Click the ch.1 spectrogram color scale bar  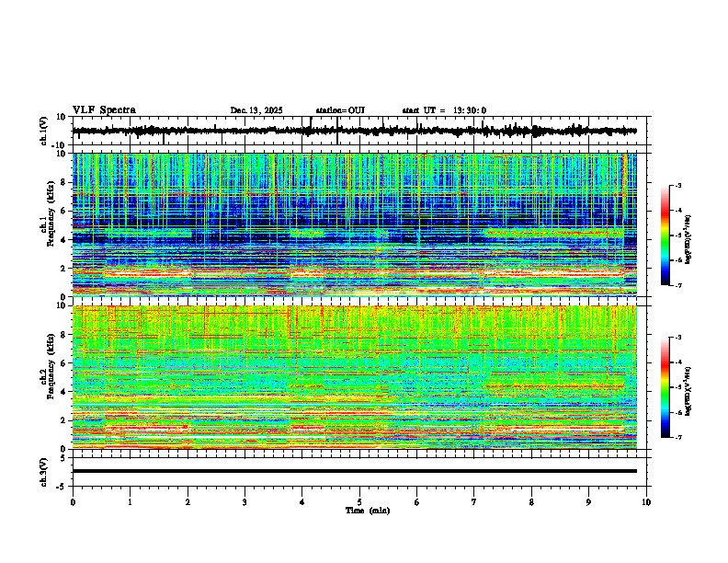click(665, 236)
